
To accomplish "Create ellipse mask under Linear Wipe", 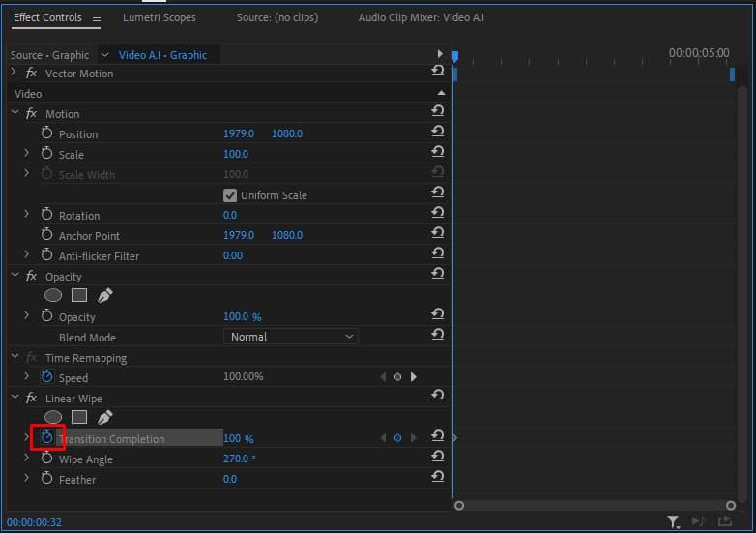I will [54, 418].
